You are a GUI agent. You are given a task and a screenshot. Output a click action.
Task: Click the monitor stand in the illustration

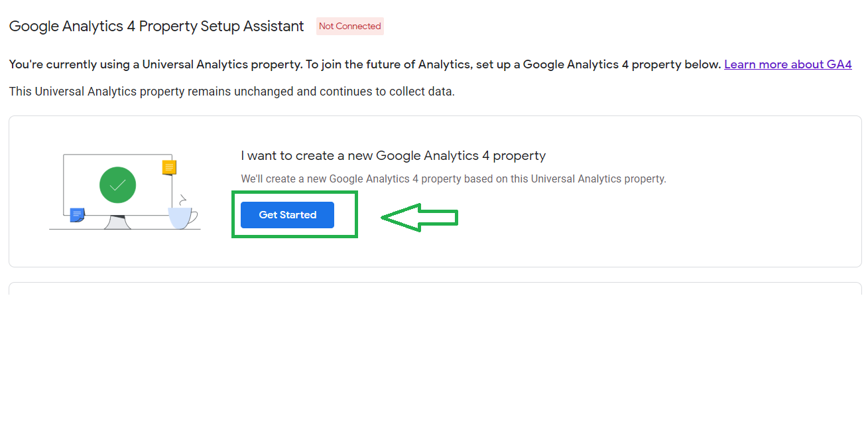pyautogui.click(x=117, y=223)
